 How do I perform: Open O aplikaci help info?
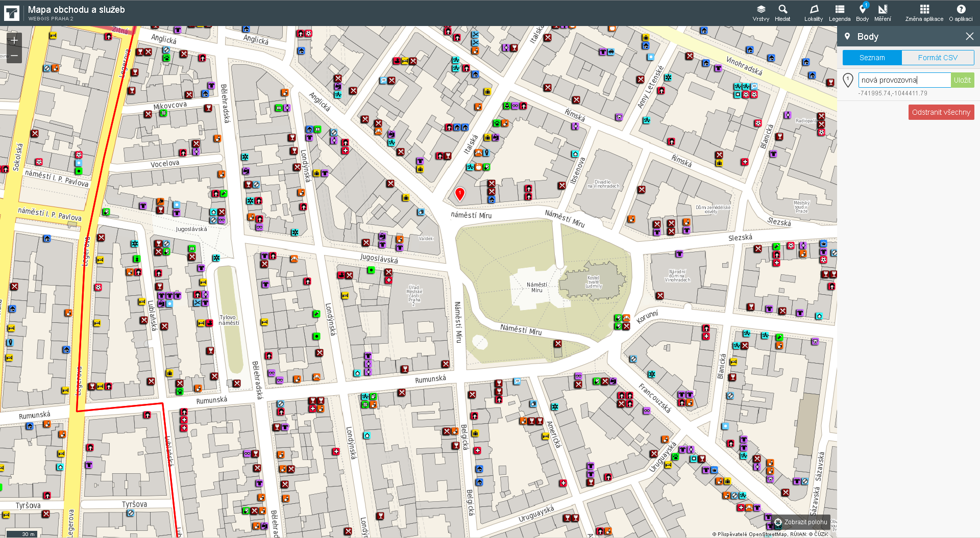tap(961, 13)
